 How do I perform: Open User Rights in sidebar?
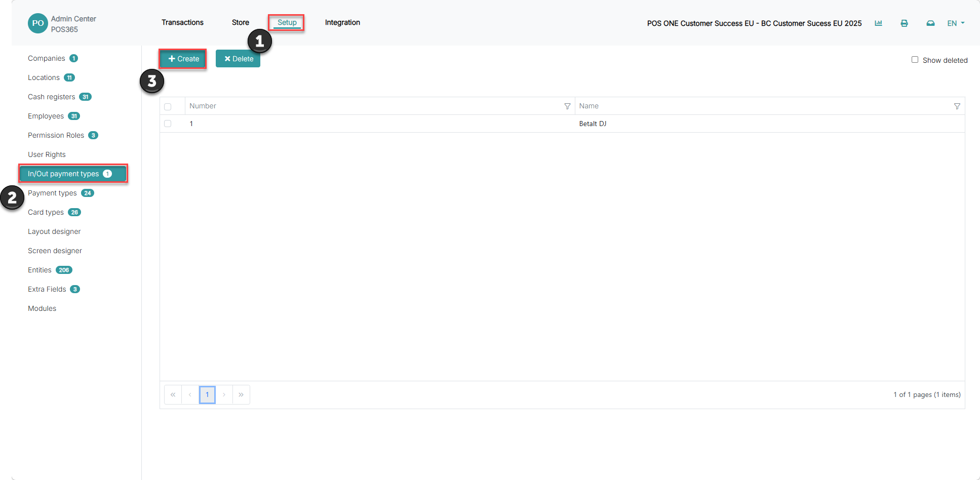pyautogui.click(x=47, y=154)
